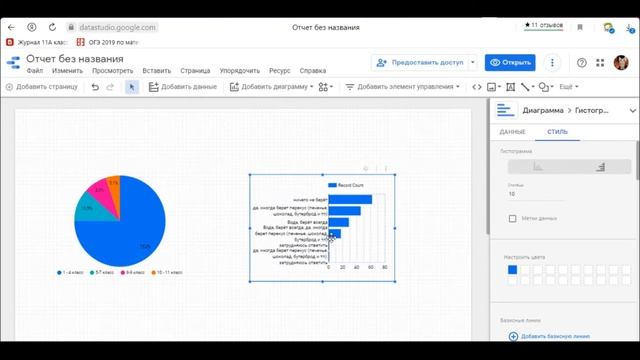Open the three-dot menu above the bar chart

coord(386,169)
